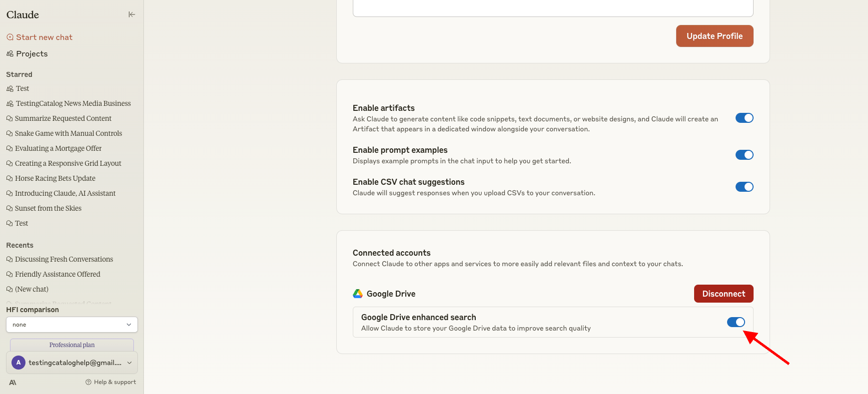Viewport: 868px width, 394px height.
Task: Click the Professional plan label
Action: (72, 345)
